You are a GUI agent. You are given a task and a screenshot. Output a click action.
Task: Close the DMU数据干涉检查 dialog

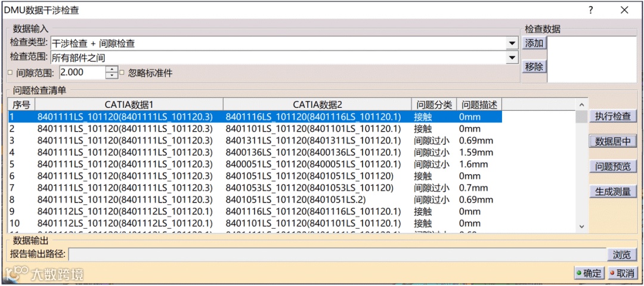tap(624, 10)
